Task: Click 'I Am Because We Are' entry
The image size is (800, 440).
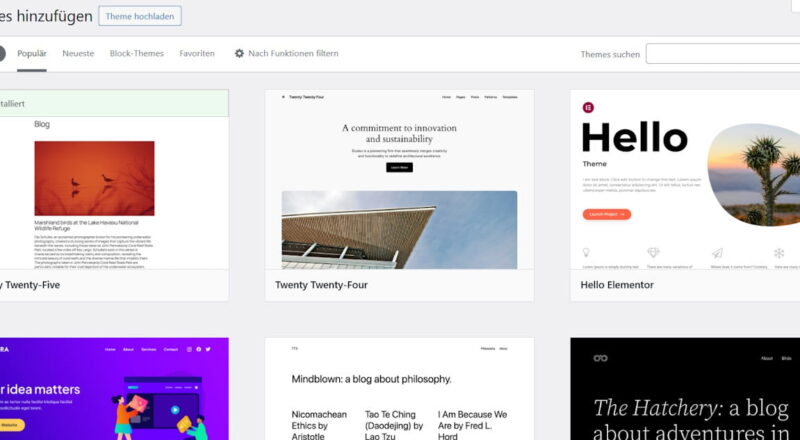Action: pos(472,425)
